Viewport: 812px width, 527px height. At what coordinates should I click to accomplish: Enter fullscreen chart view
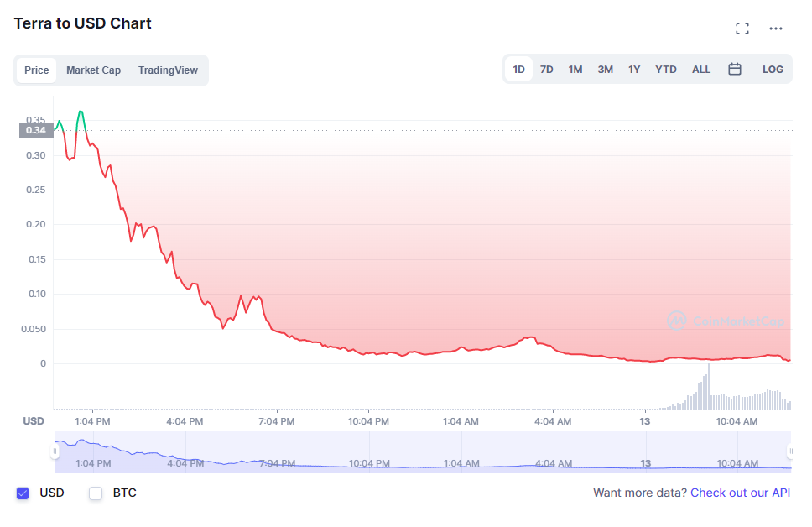[742, 29]
